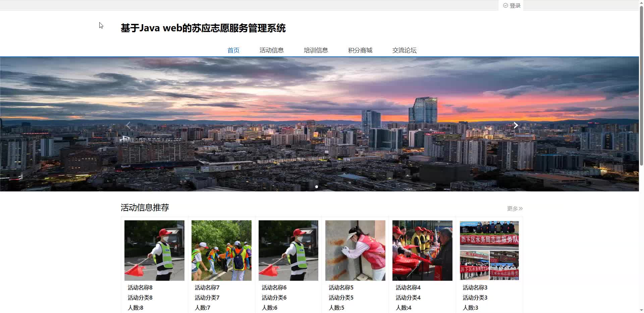Click the 更多 link for activity recommendations
644x313 pixels.
point(515,209)
